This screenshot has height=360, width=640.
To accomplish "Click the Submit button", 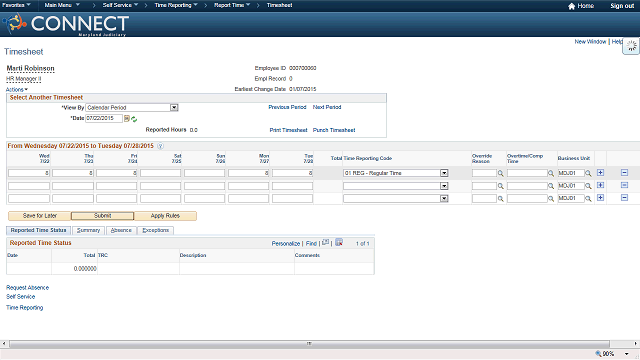I will pos(102,216).
